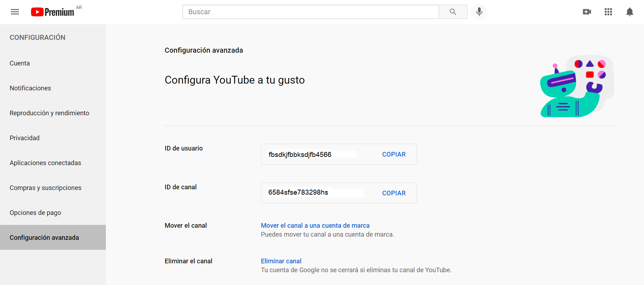This screenshot has height=285, width=644.
Task: Focus the Buscar search field
Action: point(311,12)
